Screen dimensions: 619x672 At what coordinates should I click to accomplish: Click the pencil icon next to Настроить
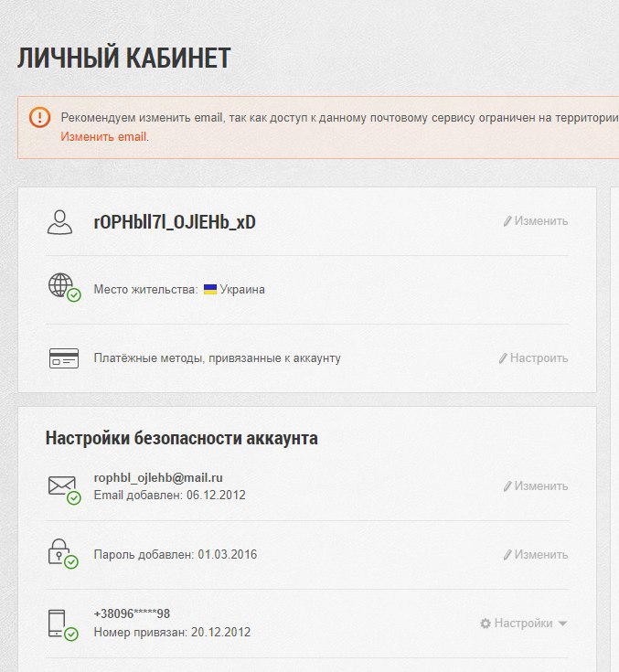[x=503, y=358]
